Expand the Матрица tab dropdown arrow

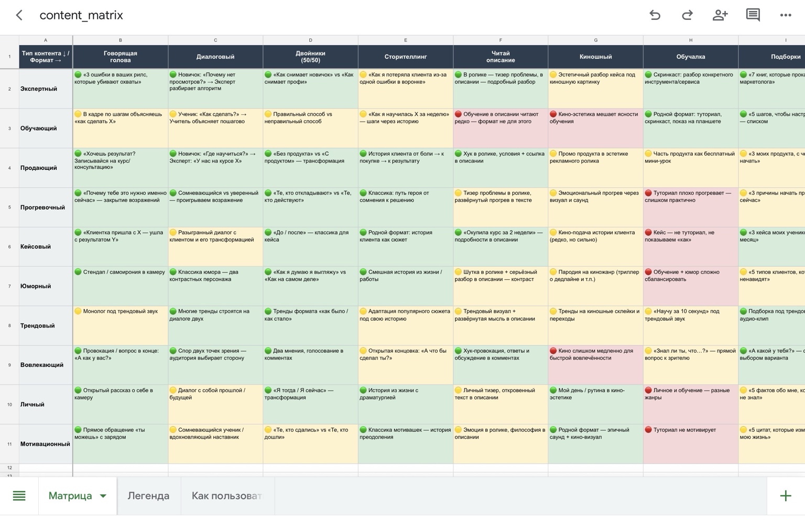(103, 496)
